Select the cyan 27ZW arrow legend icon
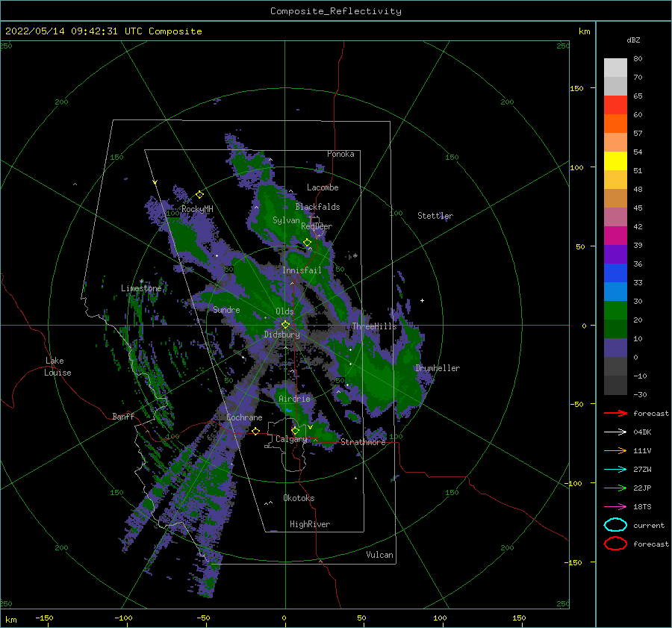The width and height of the screenshot is (672, 628). coord(615,470)
